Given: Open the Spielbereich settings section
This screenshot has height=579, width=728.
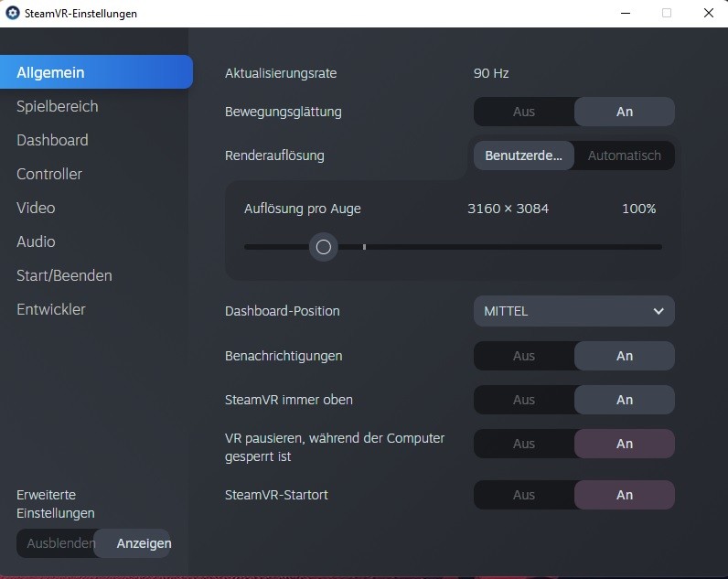Looking at the screenshot, I should pos(57,106).
